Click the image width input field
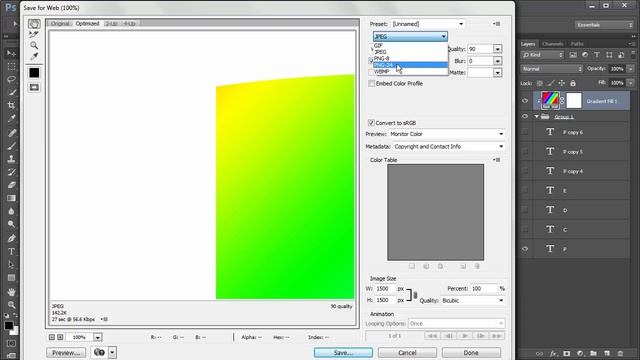The image size is (640, 360). point(385,289)
